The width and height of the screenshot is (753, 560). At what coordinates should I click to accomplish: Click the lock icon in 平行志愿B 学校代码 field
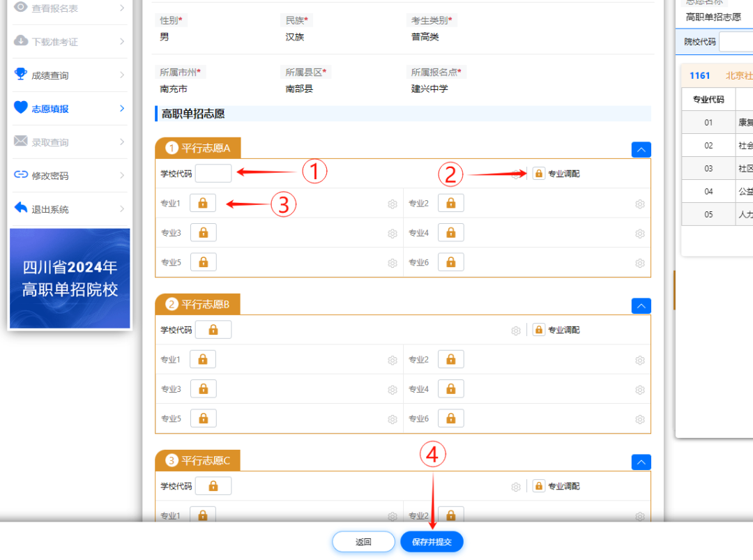coord(213,330)
